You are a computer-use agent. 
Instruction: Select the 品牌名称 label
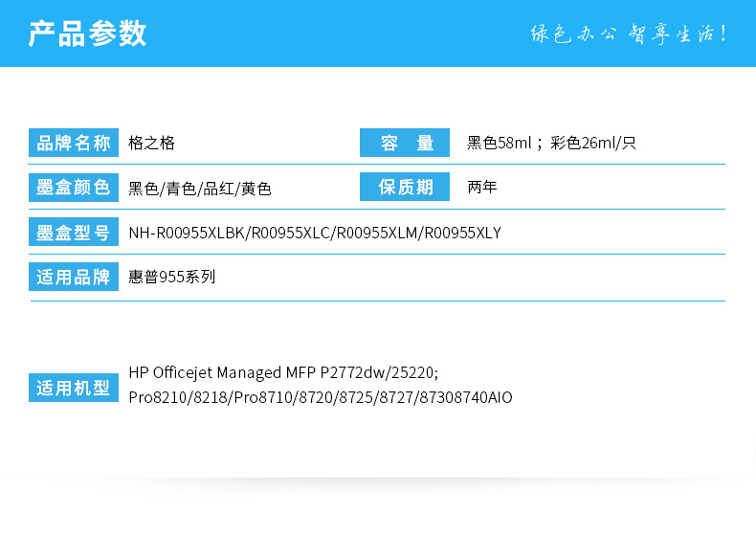(74, 143)
